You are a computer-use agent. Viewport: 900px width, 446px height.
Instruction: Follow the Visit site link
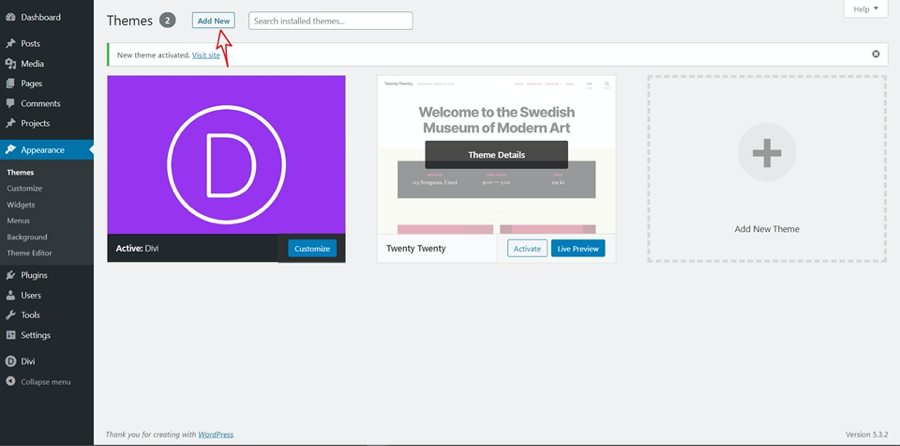[206, 55]
